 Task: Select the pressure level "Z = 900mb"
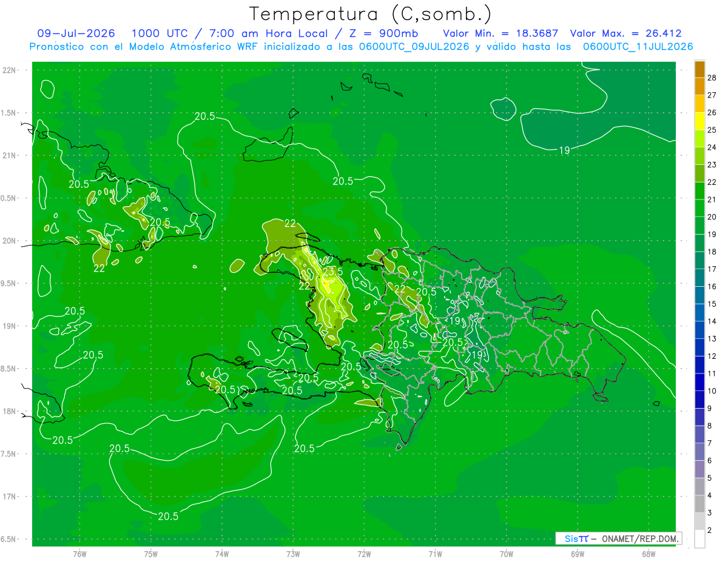(x=384, y=33)
